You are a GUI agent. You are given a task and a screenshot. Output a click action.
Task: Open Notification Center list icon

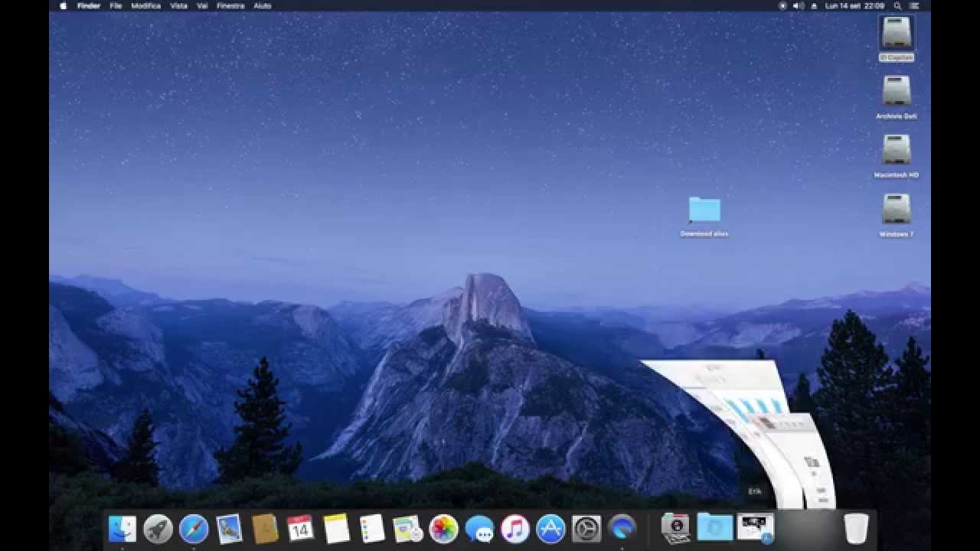[914, 5]
